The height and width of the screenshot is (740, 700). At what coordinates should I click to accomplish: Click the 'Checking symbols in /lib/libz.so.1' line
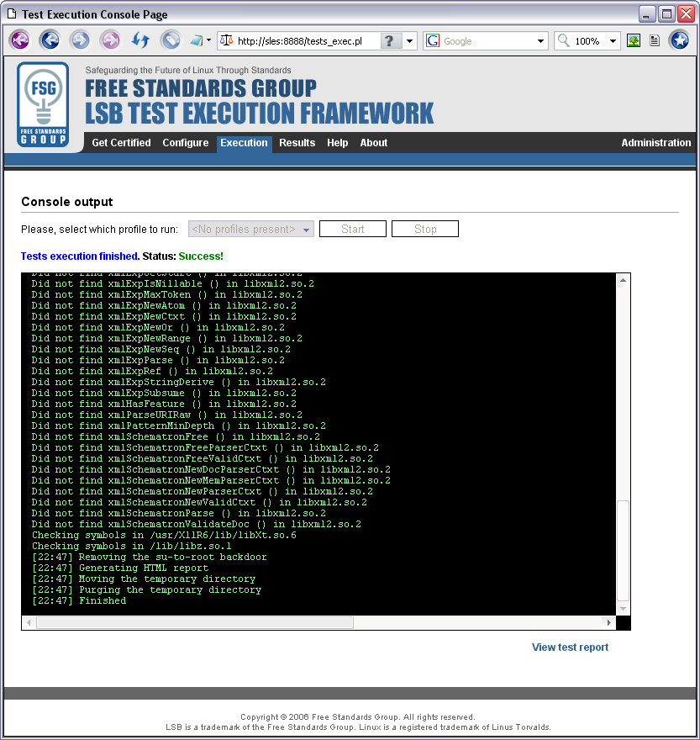[132, 546]
